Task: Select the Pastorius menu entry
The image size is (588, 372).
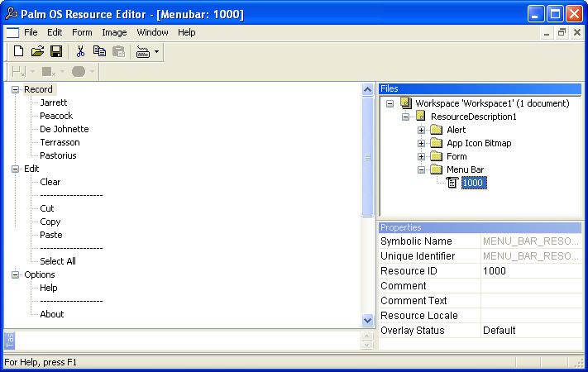Action: click(58, 155)
